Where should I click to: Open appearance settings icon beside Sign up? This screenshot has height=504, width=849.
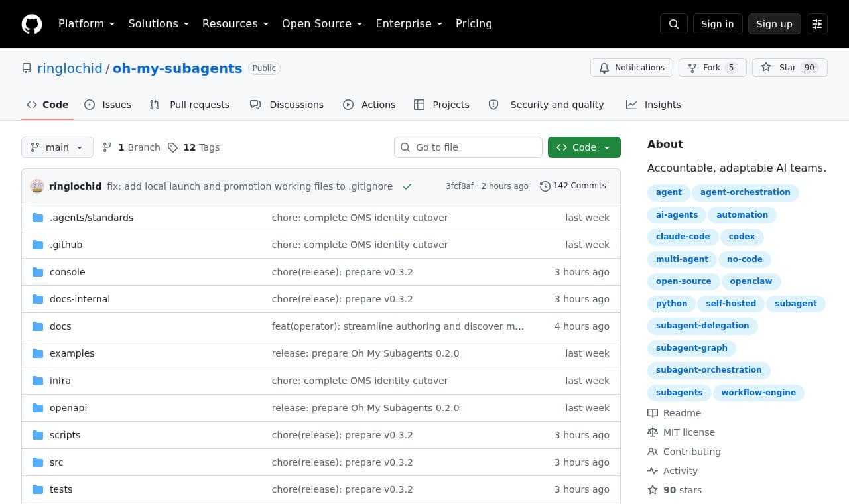[x=817, y=24]
